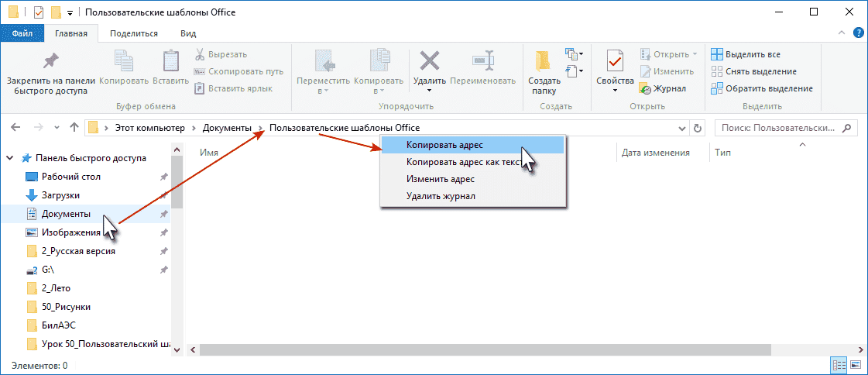This screenshot has height=375, width=868.
Task: Select Копировать адрес как текст menu item
Action: [x=472, y=162]
